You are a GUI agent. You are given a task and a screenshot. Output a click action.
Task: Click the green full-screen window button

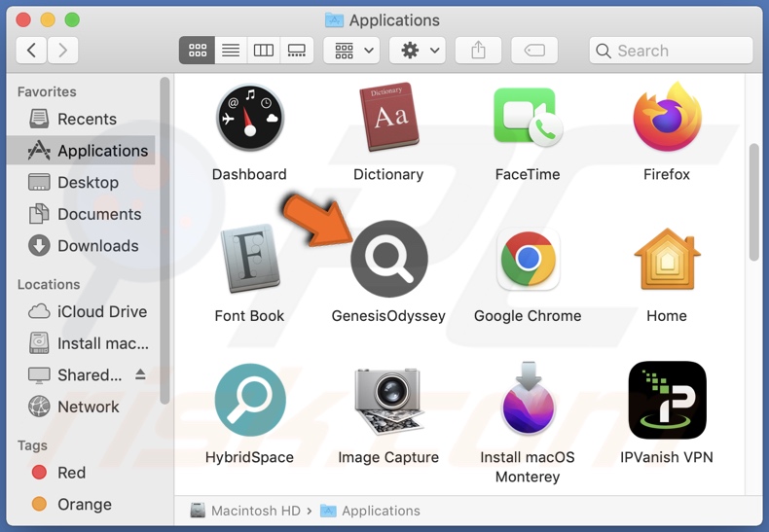[x=72, y=19]
